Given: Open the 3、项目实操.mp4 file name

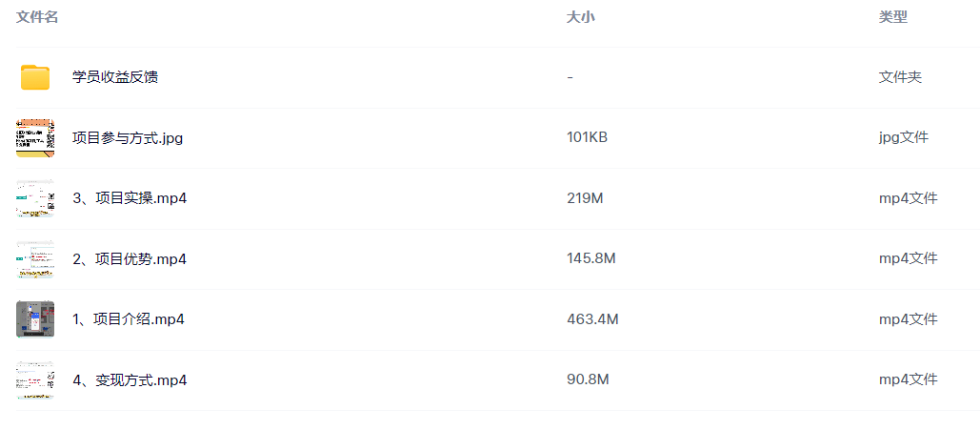Looking at the screenshot, I should (x=130, y=198).
